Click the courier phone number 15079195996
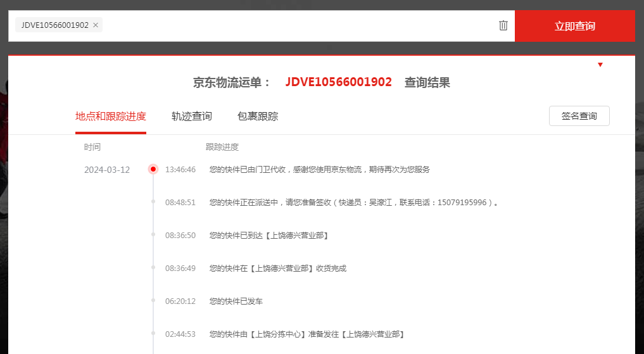The height and width of the screenshot is (354, 644). (462, 203)
